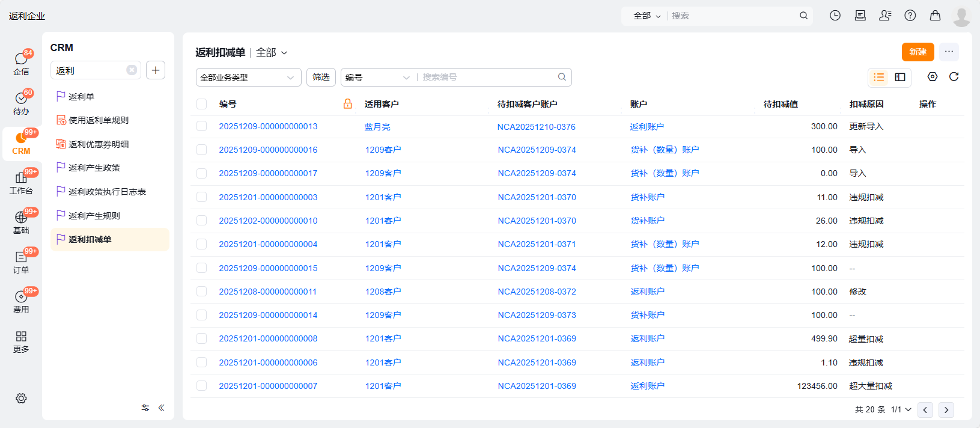
Task: Open the more actions ellipsis button
Action: (x=949, y=52)
